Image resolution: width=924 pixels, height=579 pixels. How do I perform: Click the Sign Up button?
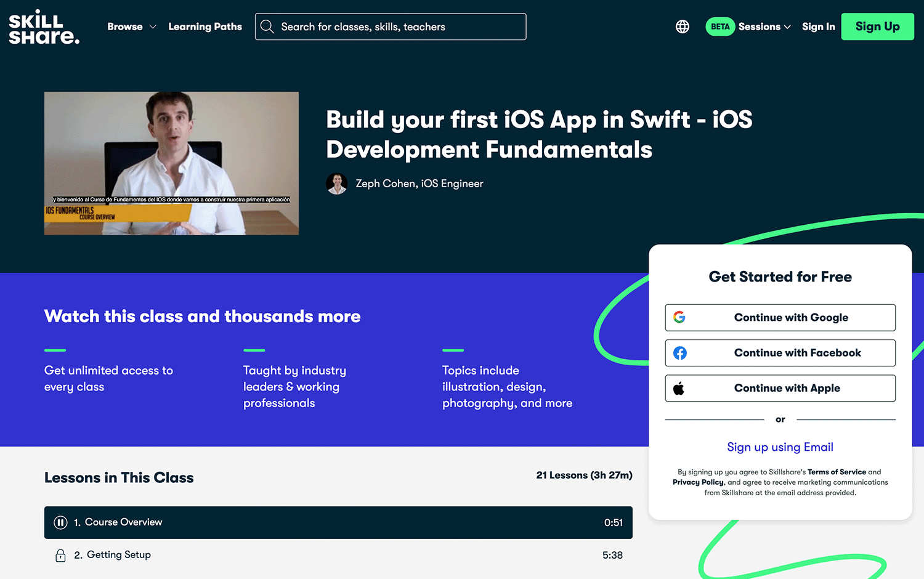(x=877, y=26)
